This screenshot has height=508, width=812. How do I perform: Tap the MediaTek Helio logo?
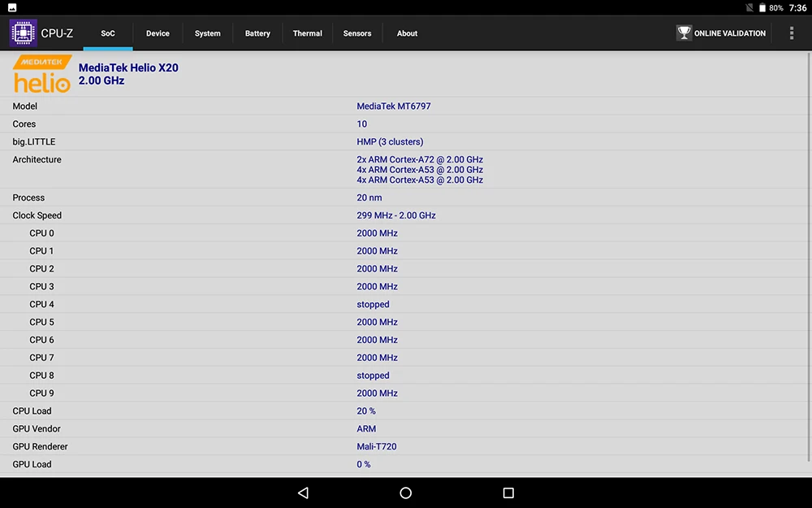[x=42, y=74]
